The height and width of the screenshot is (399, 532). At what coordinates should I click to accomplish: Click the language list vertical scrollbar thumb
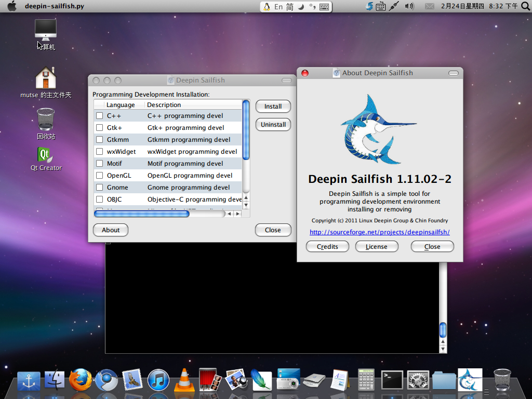(246, 130)
